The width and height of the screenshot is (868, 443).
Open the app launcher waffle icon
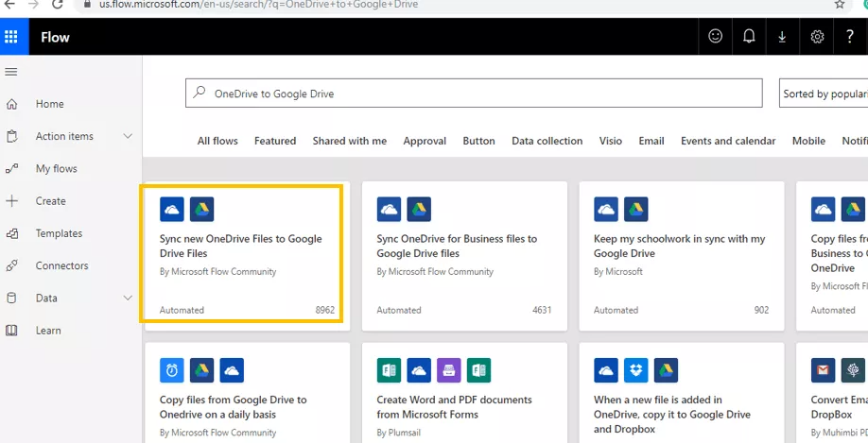click(11, 37)
